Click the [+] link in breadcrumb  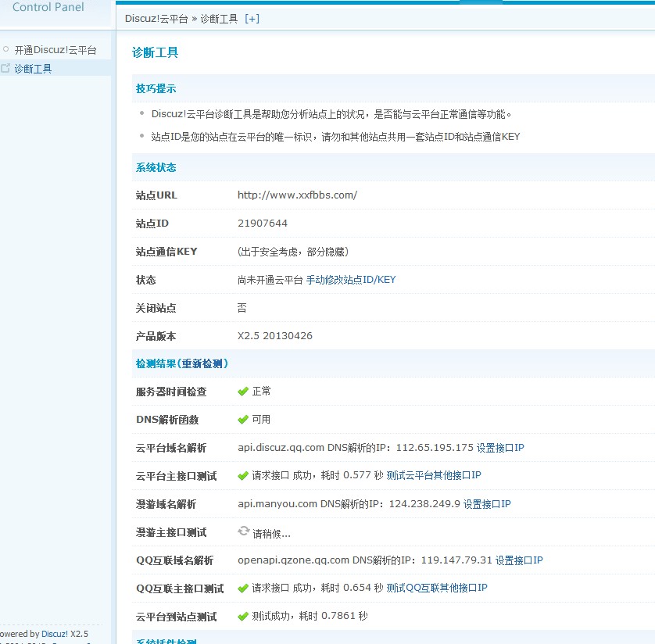(252, 19)
